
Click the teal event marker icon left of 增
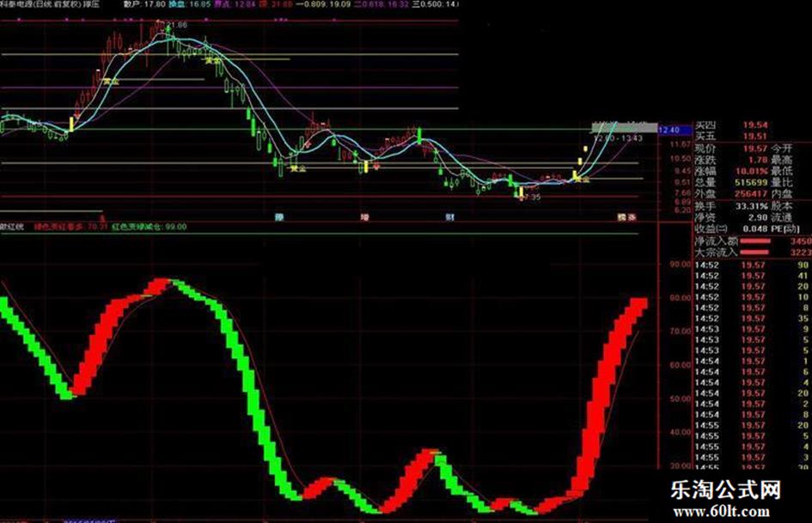point(279,217)
